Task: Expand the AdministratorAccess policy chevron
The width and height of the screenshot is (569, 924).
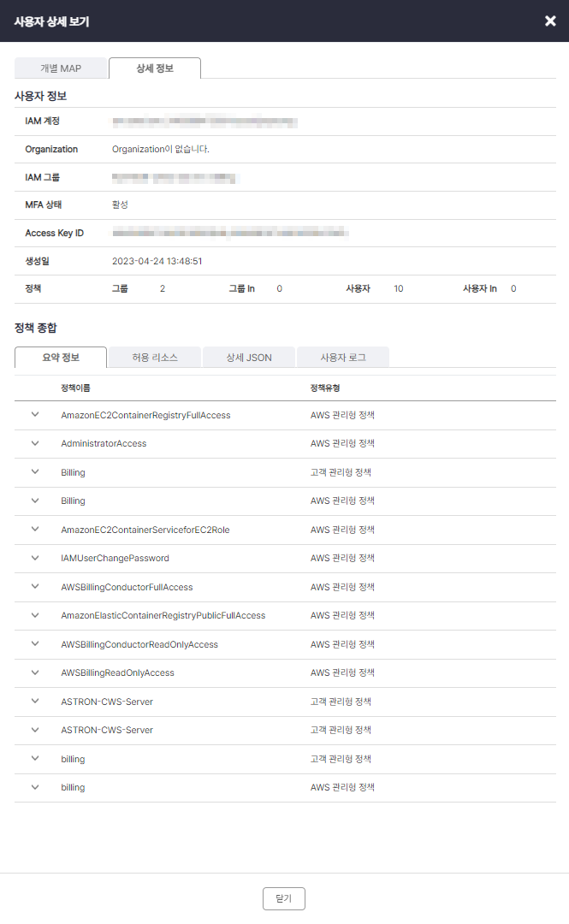Action: (x=35, y=443)
